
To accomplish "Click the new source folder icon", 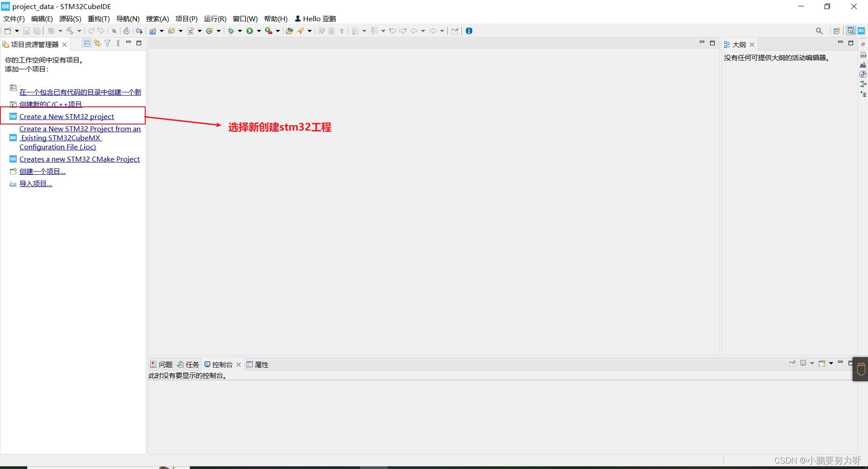I will (172, 31).
